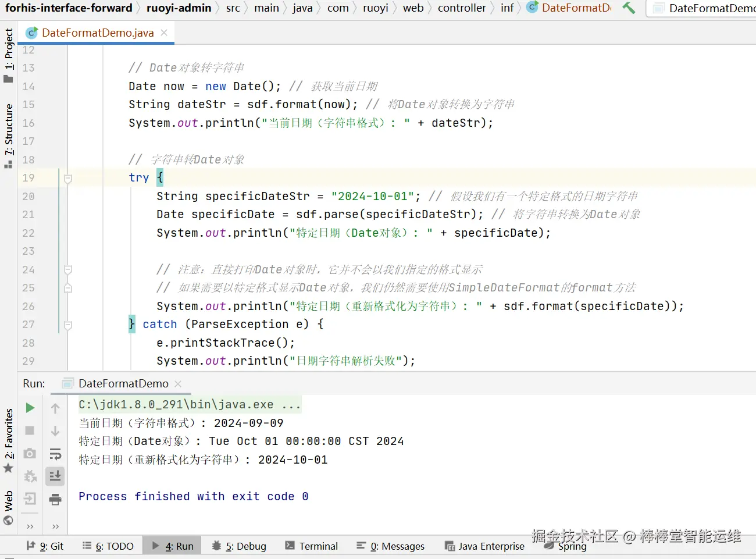The height and width of the screenshot is (559, 756).
Task: Click the ruoyi breadcrumb
Action: (376, 8)
